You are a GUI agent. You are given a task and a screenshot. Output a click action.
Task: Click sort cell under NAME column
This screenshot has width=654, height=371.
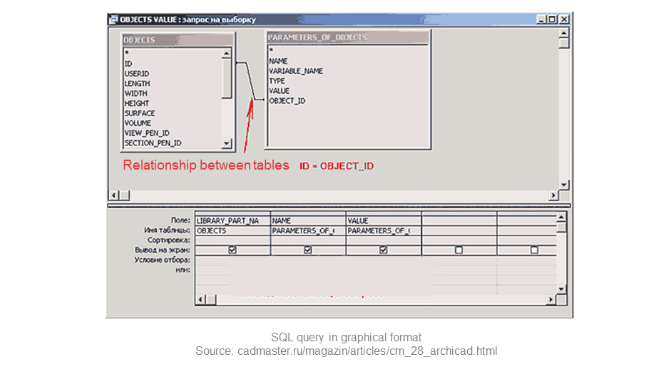tap(308, 240)
